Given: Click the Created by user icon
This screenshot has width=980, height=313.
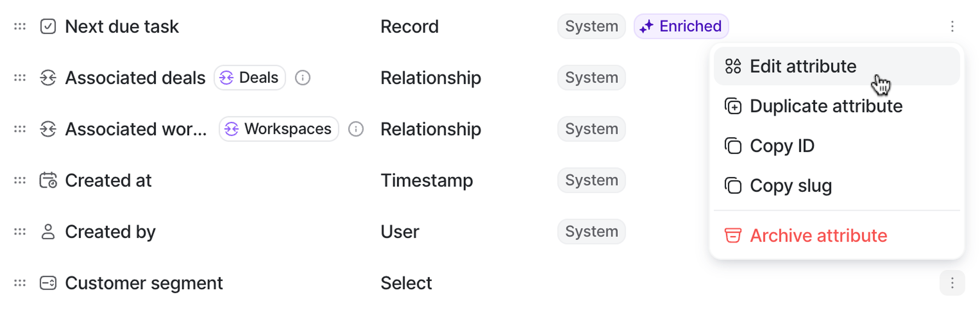Looking at the screenshot, I should coord(48,232).
